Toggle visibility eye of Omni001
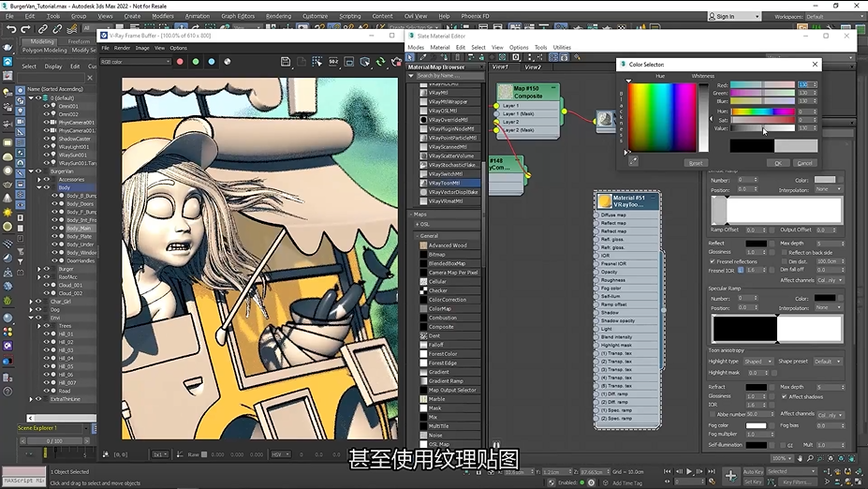Image resolution: width=868 pixels, height=489 pixels. [47, 106]
